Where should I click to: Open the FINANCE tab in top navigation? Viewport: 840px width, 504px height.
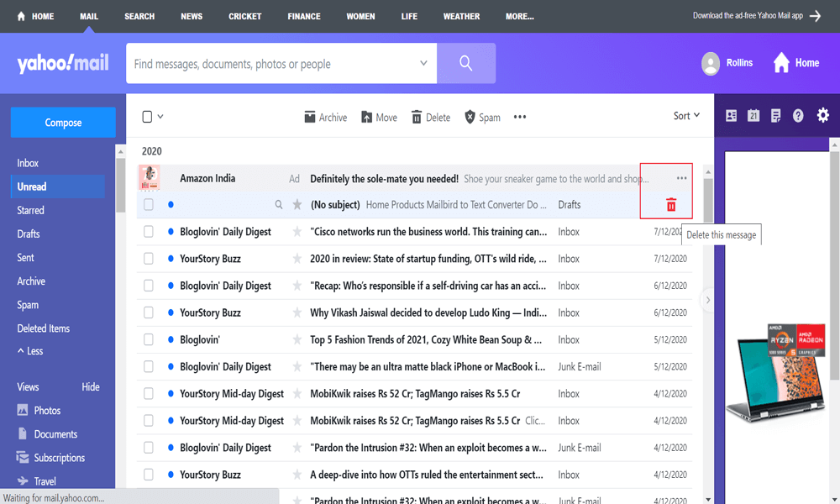[x=303, y=16]
